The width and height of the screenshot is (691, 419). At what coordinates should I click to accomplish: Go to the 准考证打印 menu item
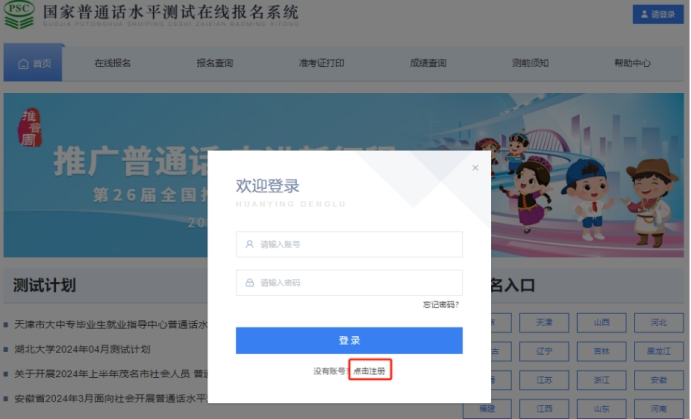pyautogui.click(x=320, y=63)
